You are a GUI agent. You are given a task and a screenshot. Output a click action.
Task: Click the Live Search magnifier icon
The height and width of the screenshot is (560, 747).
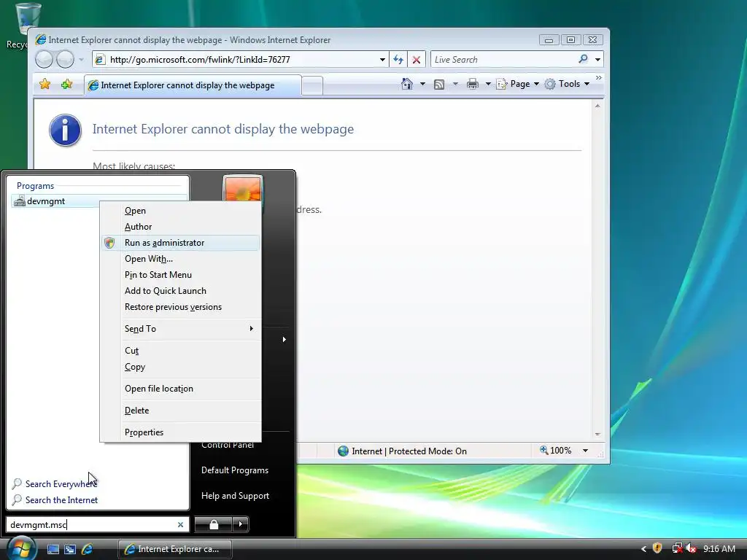pos(583,59)
